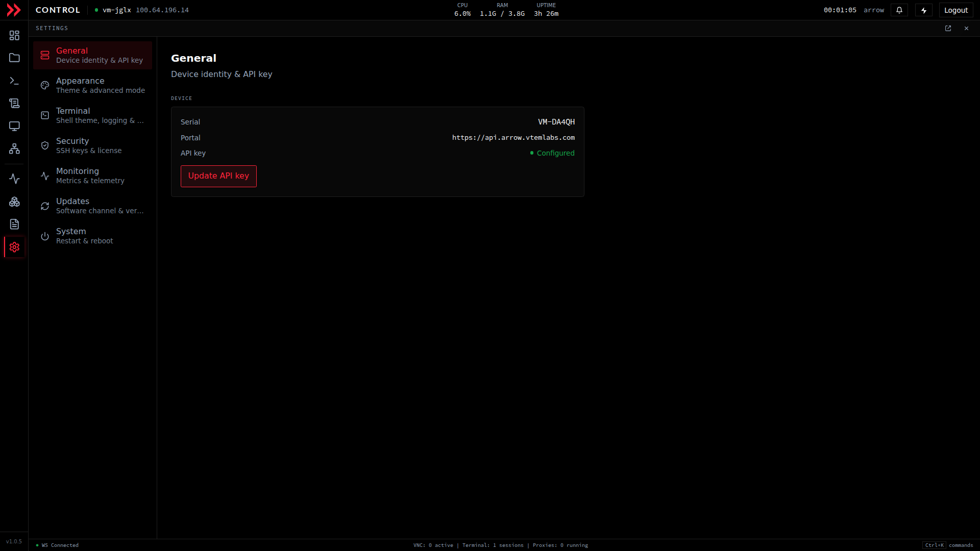Pop out the settings panel
The image size is (980, 551).
(948, 29)
